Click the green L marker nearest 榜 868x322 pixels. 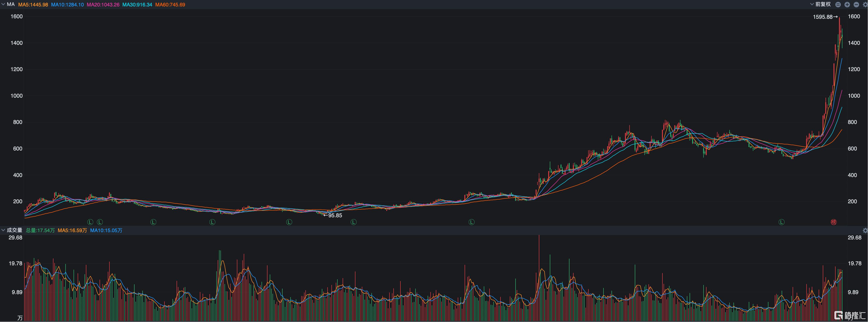coord(782,222)
